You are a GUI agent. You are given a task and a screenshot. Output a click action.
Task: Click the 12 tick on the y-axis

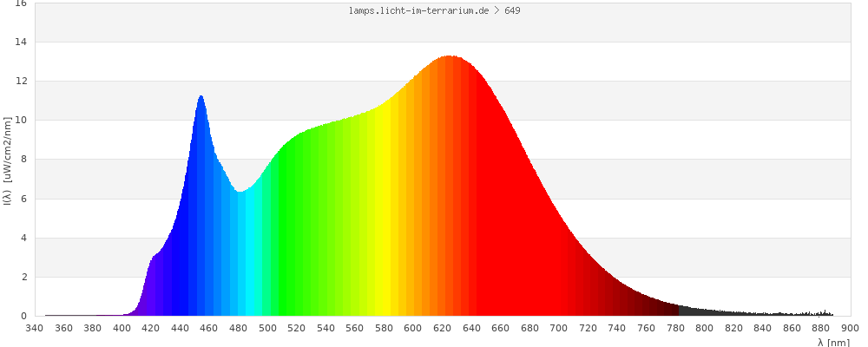[x=20, y=82]
